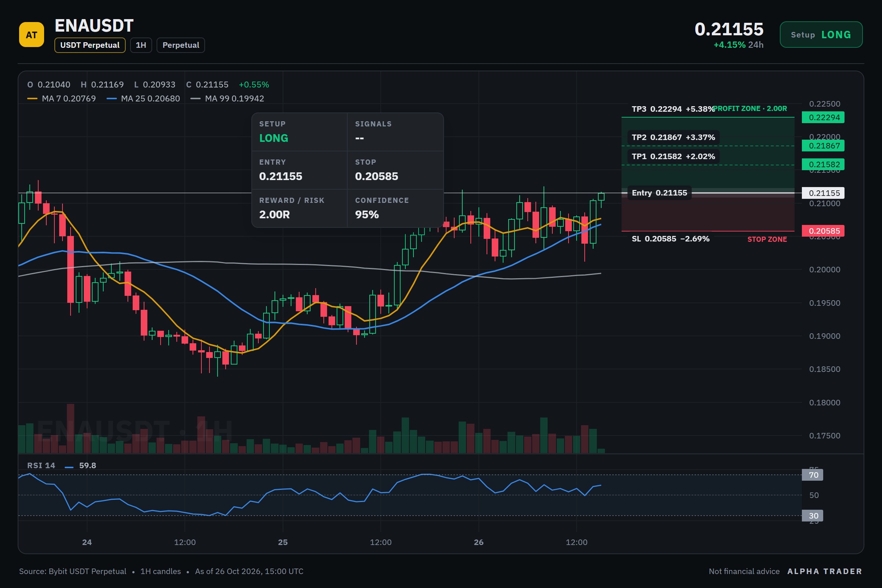Click the red 0.20585 stop price tag
Screen dimensions: 882x588
click(x=823, y=231)
